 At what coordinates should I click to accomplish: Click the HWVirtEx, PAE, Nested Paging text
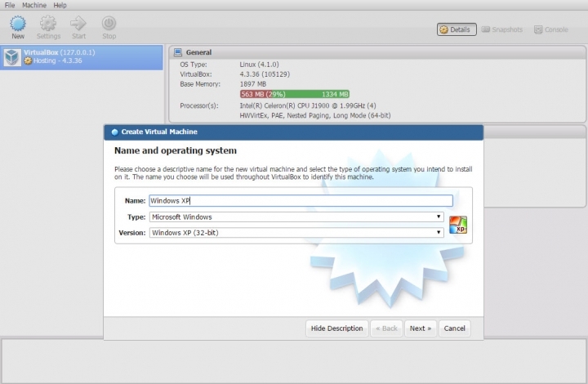point(315,115)
